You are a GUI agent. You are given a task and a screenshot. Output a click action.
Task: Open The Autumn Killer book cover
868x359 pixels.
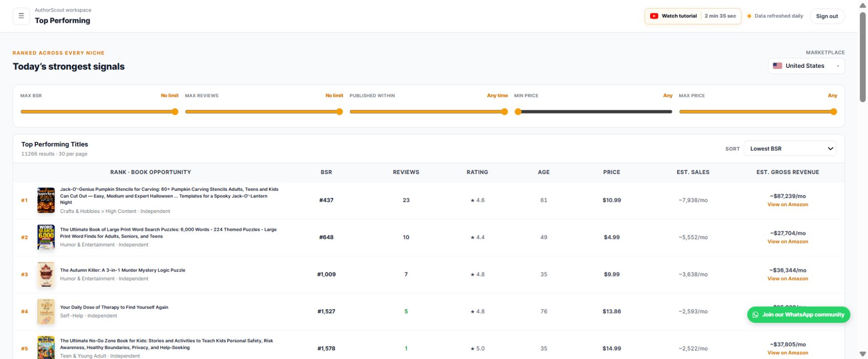pyautogui.click(x=46, y=274)
